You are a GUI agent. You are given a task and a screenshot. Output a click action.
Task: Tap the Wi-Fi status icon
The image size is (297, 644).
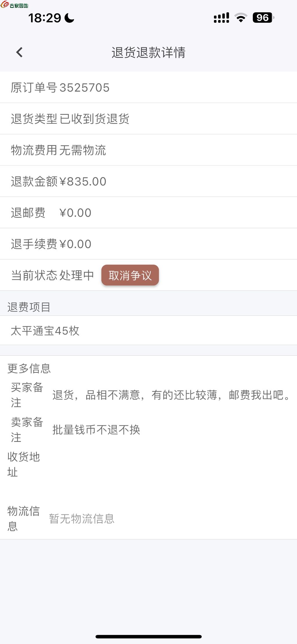[241, 18]
